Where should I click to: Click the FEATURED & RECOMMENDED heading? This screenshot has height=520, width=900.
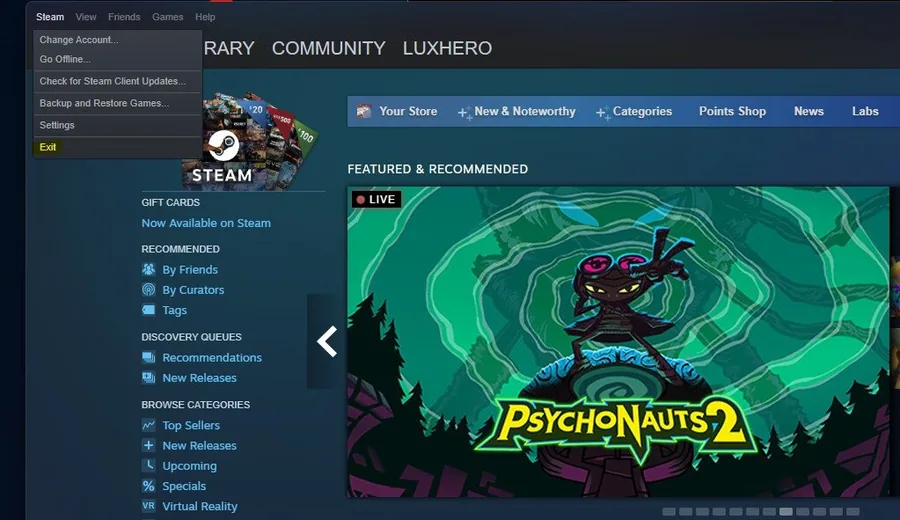[x=437, y=169]
